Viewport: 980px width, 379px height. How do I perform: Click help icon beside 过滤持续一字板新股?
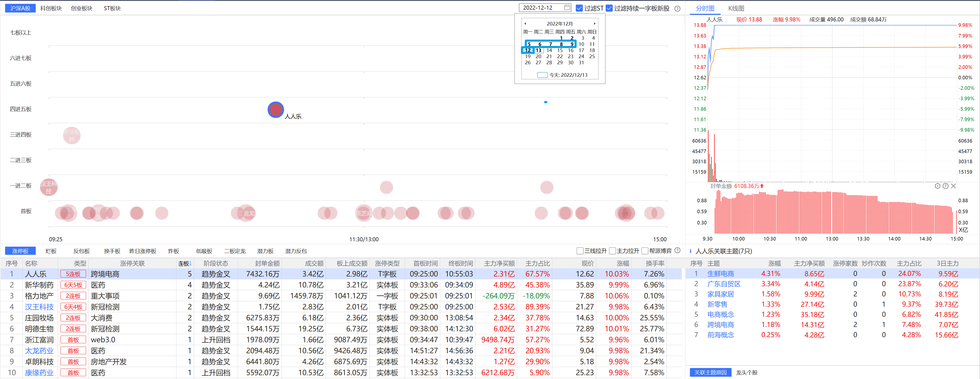(x=677, y=8)
